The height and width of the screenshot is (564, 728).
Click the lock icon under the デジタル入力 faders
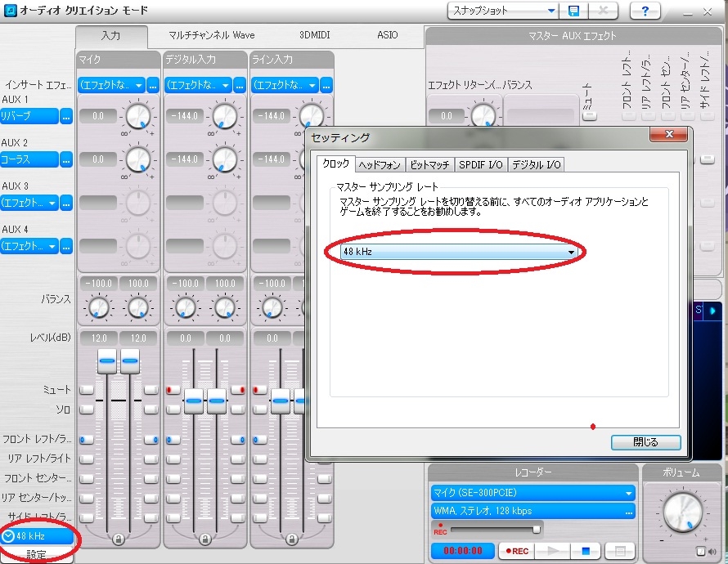(205, 539)
